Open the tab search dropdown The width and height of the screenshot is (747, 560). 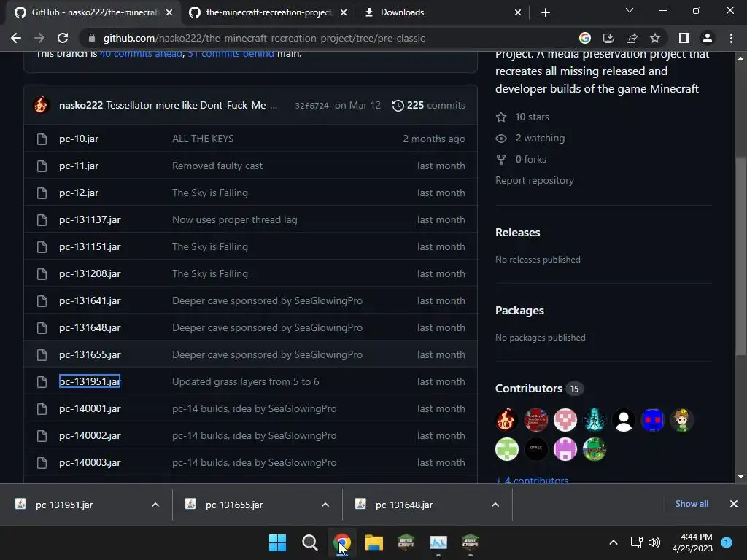tap(630, 10)
